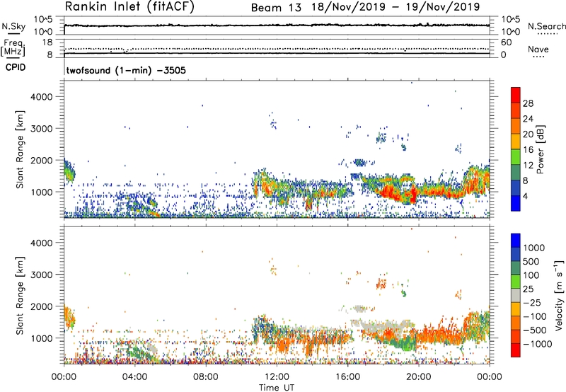Viewport: 566px width, 392px height.
Task: Click the "Velocity [m s-1]" colorbar label
Action: 559,295
